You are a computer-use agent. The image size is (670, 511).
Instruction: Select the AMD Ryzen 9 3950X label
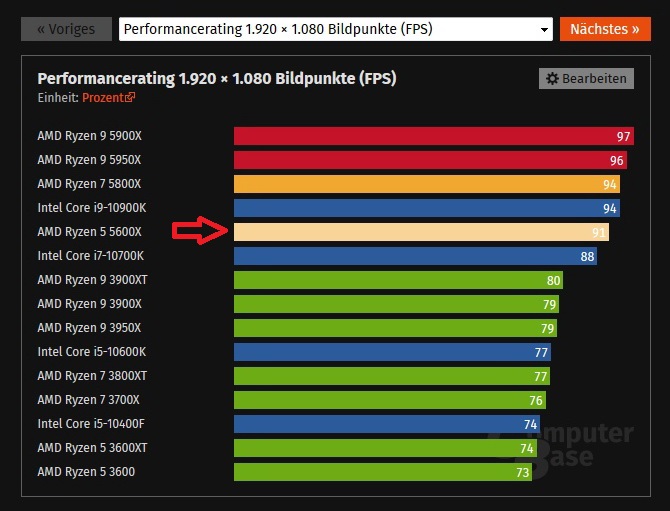[x=89, y=328]
